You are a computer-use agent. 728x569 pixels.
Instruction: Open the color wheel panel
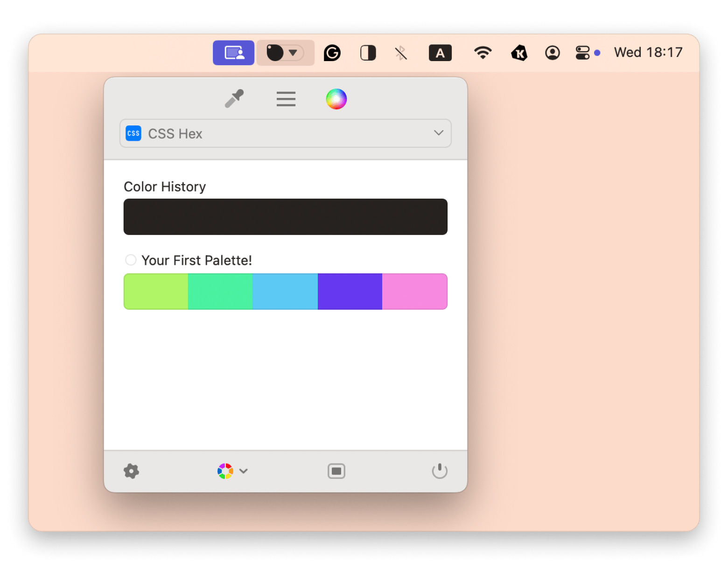tap(336, 99)
